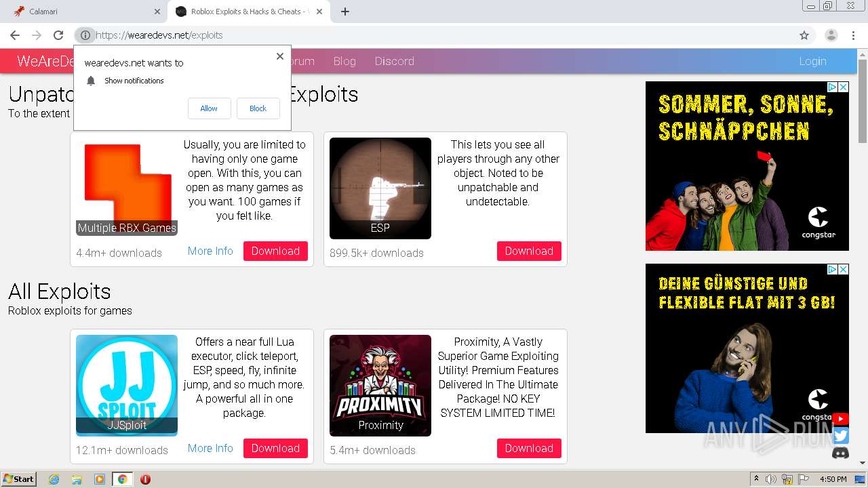View site information icon in address bar
This screenshot has height=488, width=868.
coord(85,35)
